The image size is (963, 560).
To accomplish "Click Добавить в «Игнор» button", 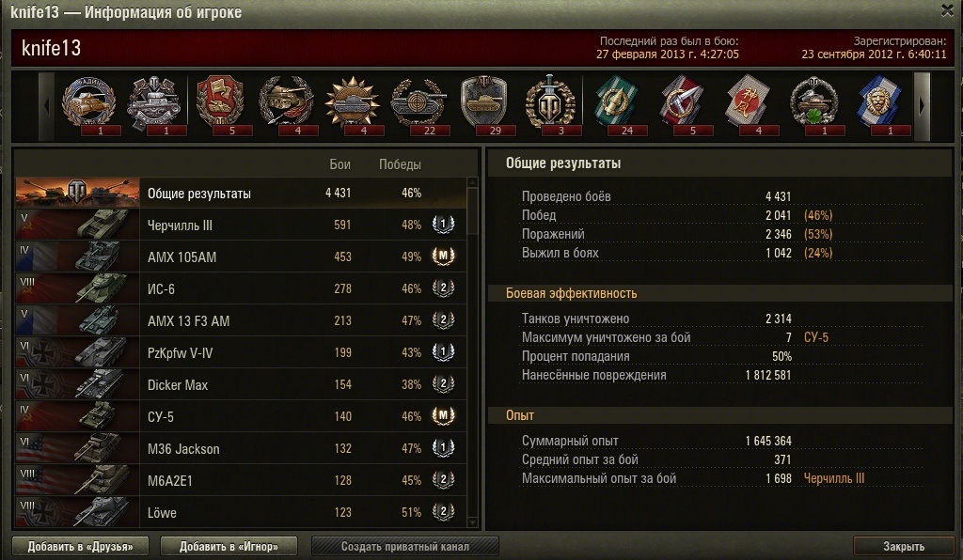I will coord(229,546).
